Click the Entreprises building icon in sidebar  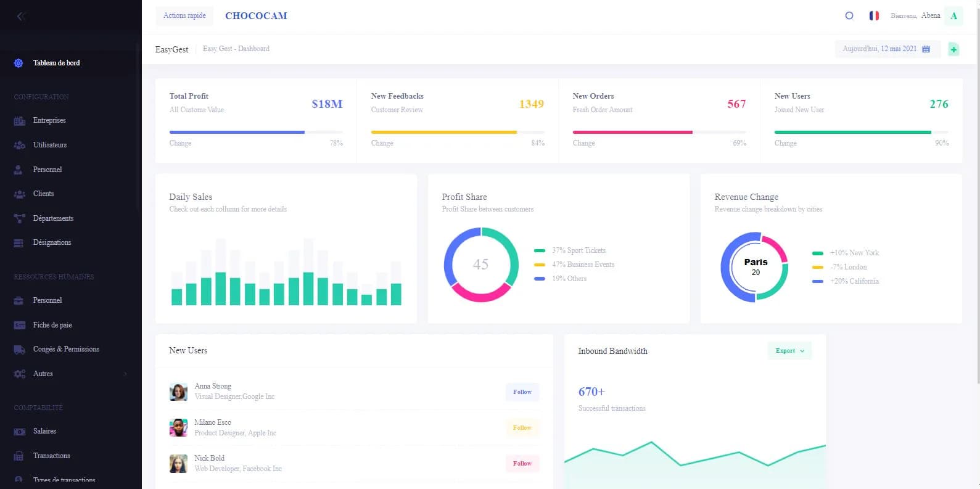pos(19,121)
